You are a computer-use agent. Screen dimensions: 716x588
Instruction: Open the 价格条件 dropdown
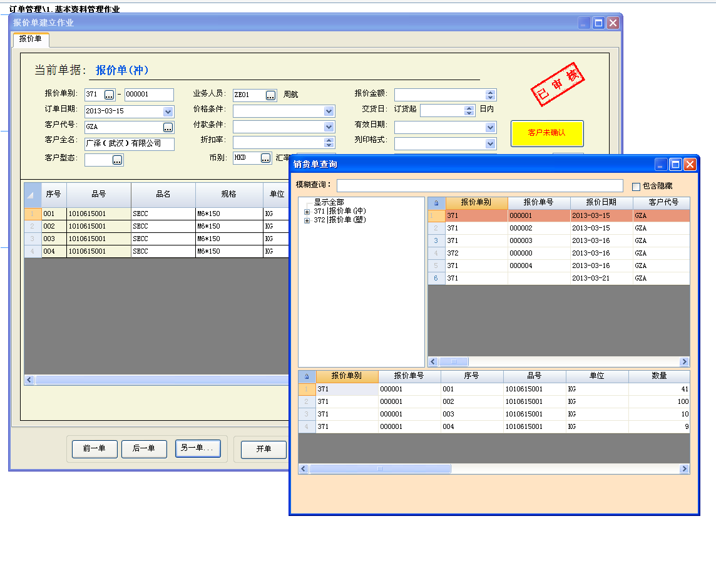(x=329, y=111)
